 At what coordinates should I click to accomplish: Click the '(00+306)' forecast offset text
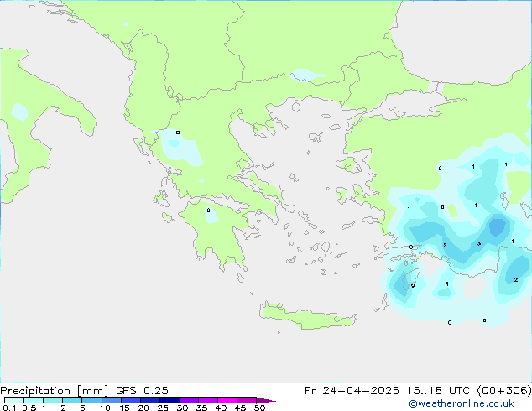pyautogui.click(x=504, y=391)
